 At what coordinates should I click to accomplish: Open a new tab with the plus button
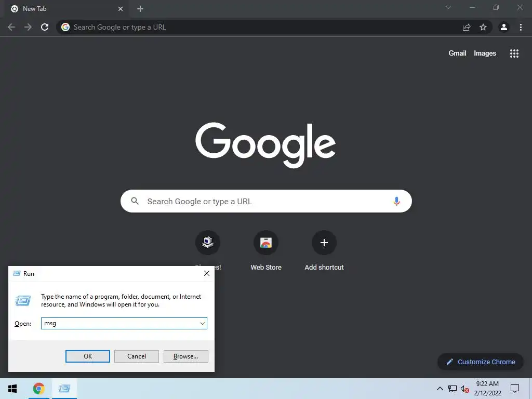[x=140, y=9]
